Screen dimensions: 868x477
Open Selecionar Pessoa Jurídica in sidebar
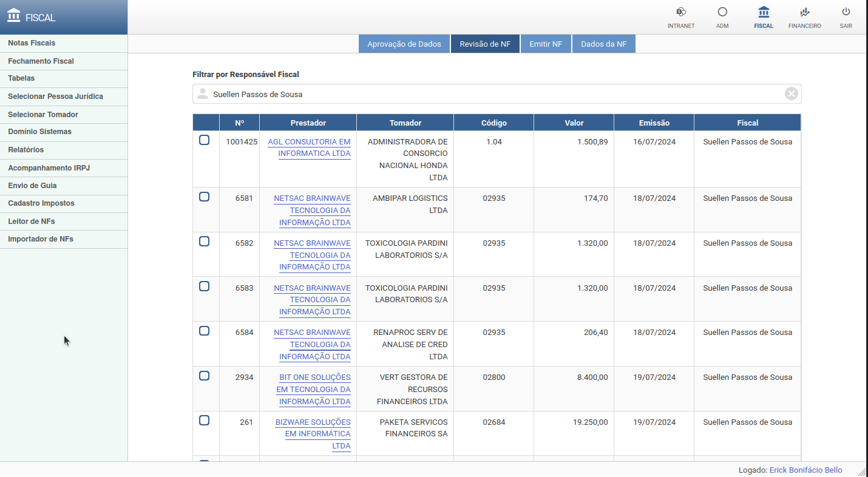pyautogui.click(x=64, y=96)
